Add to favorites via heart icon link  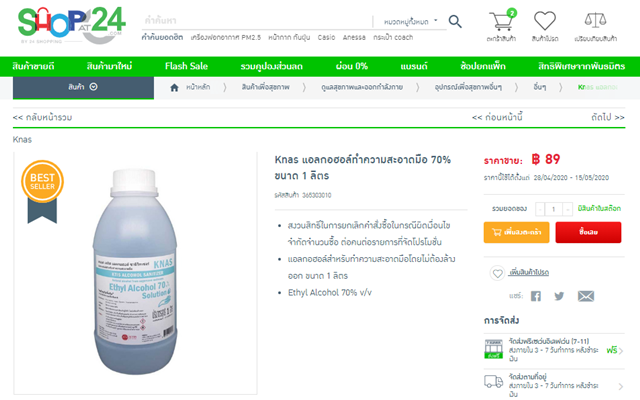pos(497,273)
